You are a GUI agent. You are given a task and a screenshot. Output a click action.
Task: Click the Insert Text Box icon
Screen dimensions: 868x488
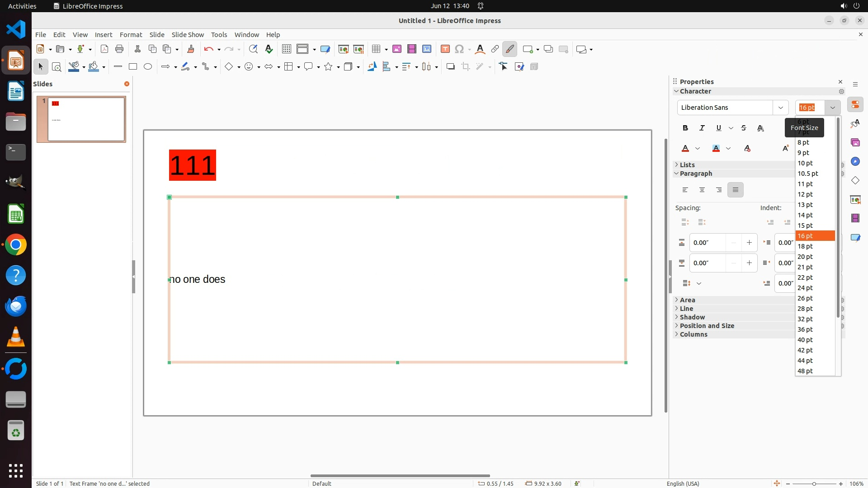(445, 49)
